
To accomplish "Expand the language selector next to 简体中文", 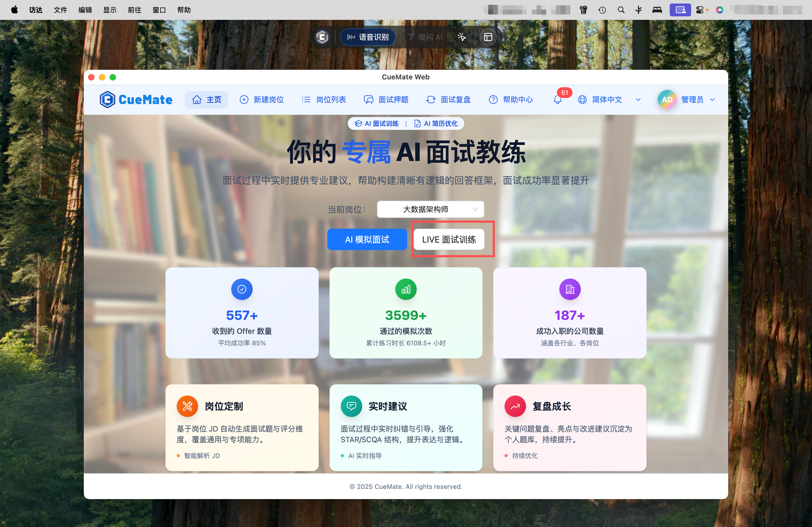I will [x=638, y=100].
